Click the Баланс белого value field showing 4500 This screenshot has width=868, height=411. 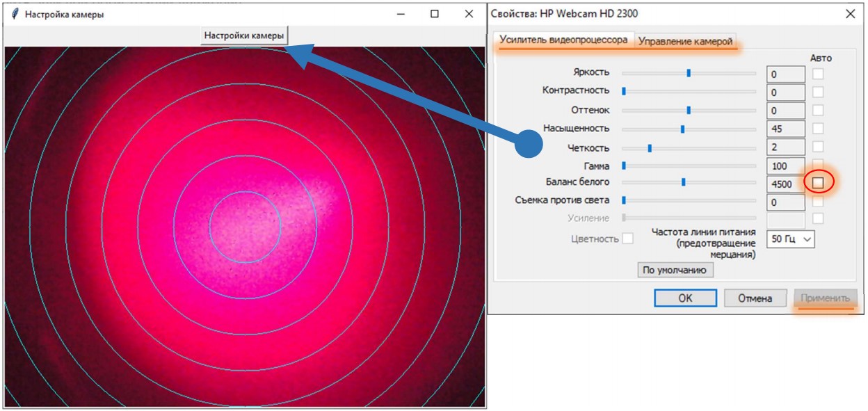pyautogui.click(x=786, y=184)
